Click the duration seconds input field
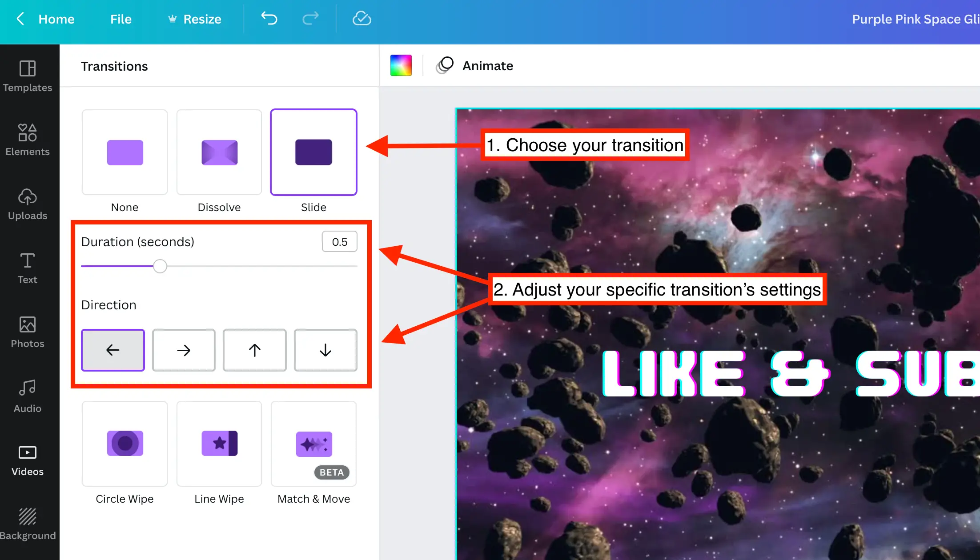 coord(339,242)
